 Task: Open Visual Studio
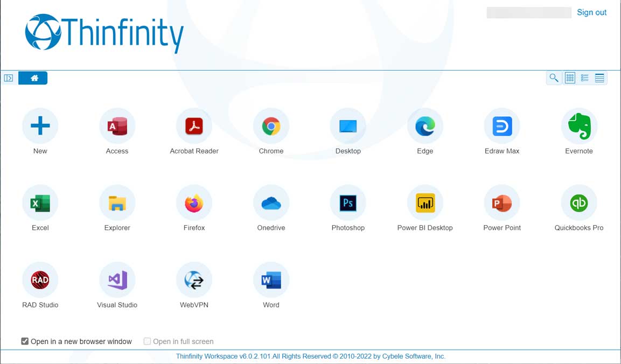pos(117,280)
